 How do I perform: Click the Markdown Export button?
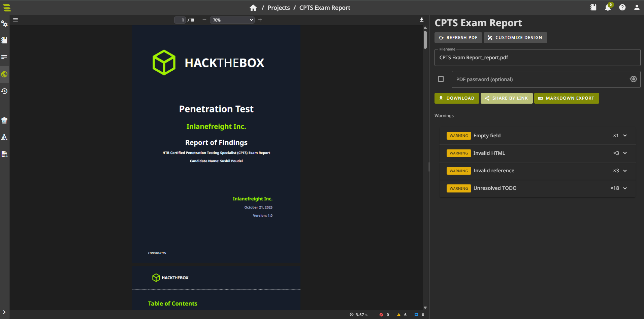click(x=566, y=98)
